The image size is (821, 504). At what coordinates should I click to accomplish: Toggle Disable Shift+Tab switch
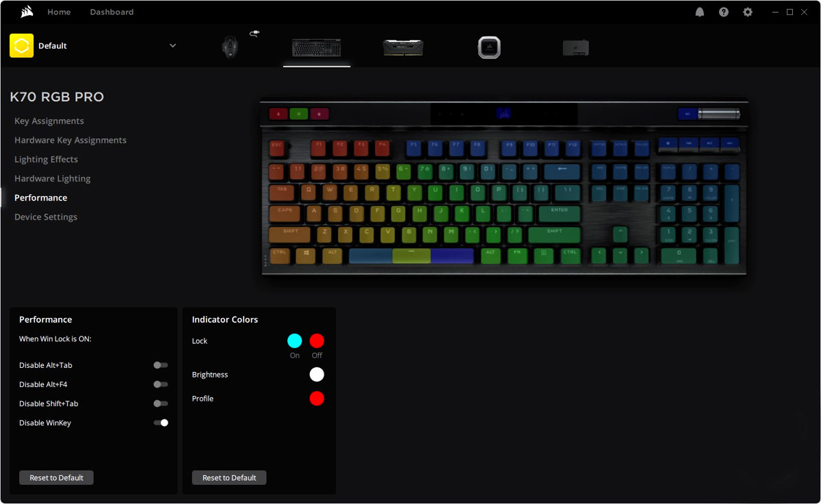click(x=161, y=403)
